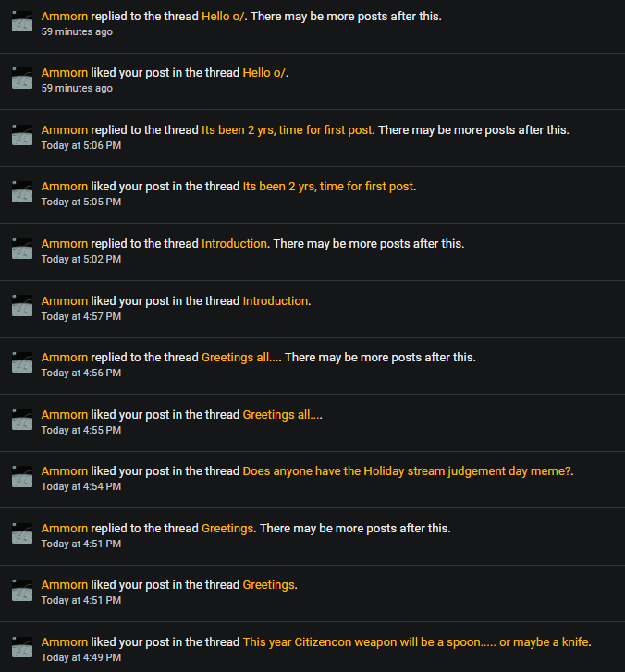Viewport: 625px width, 672px height.
Task: Open the "Greetings all...." thread from the liked notification
Action: (x=282, y=415)
